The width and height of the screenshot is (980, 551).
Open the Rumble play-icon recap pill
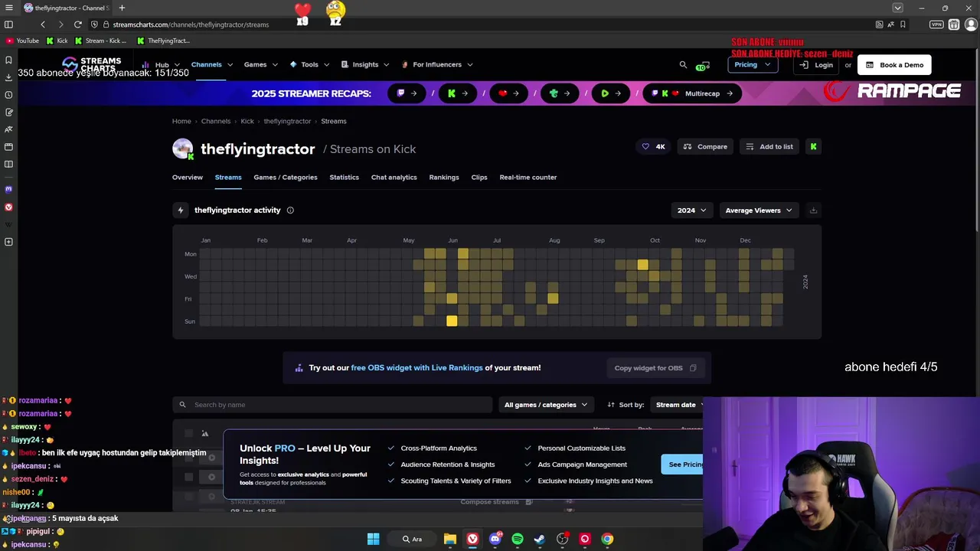(x=610, y=93)
